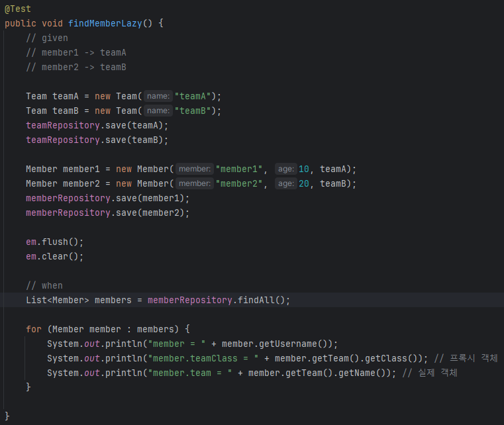
Task: Click the em.clear() call
Action: coord(55,256)
